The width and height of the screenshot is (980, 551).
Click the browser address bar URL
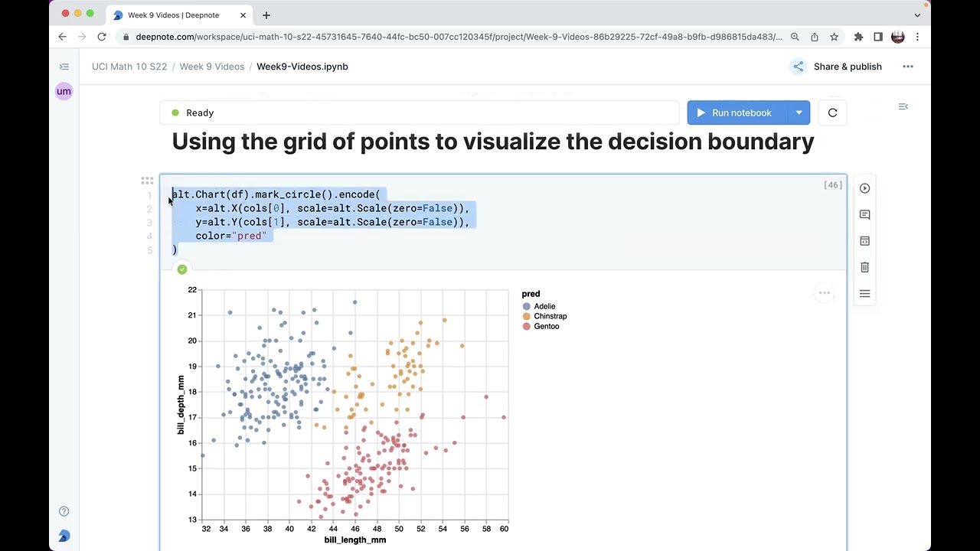pyautogui.click(x=459, y=37)
